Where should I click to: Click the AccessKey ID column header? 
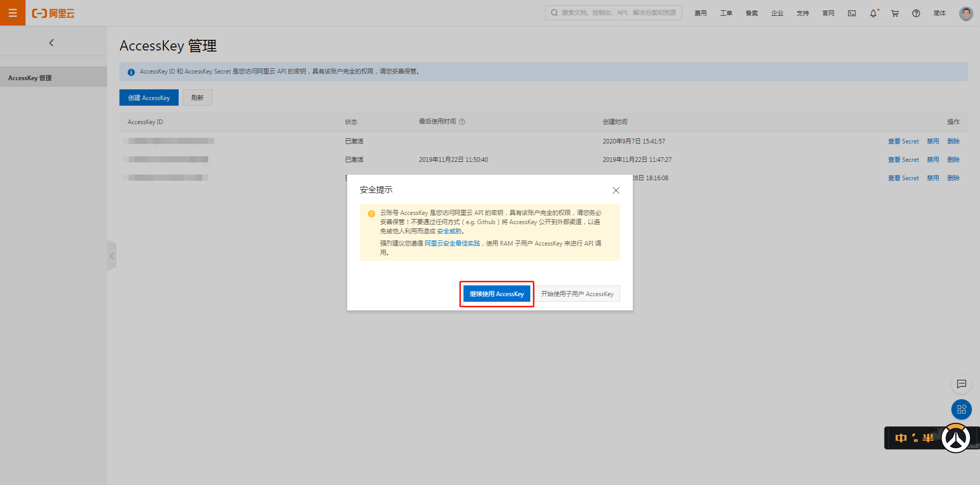click(145, 122)
